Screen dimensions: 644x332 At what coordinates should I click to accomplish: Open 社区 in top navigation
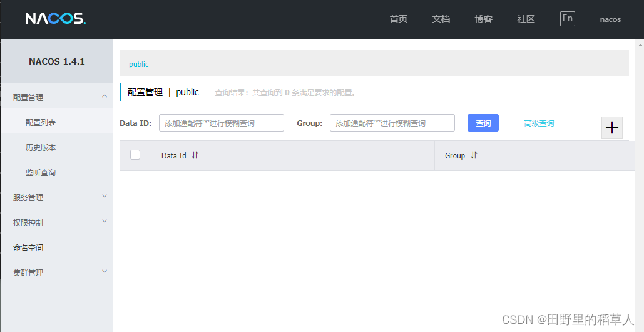coord(526,19)
